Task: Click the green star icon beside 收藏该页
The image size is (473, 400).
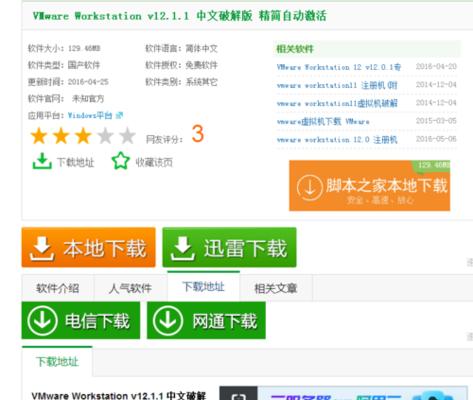Action: (x=120, y=161)
